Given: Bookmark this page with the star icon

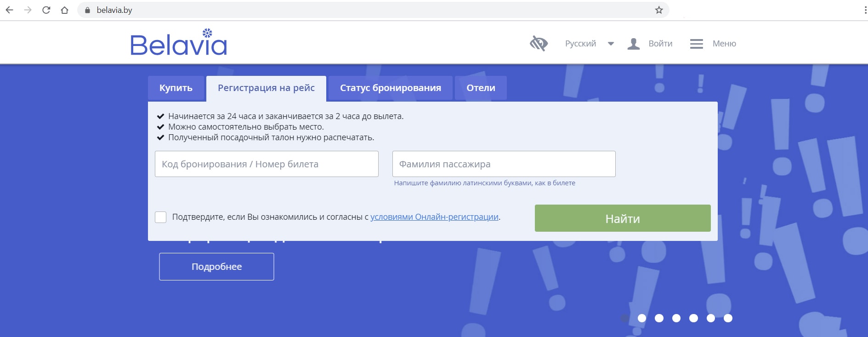Looking at the screenshot, I should [659, 10].
